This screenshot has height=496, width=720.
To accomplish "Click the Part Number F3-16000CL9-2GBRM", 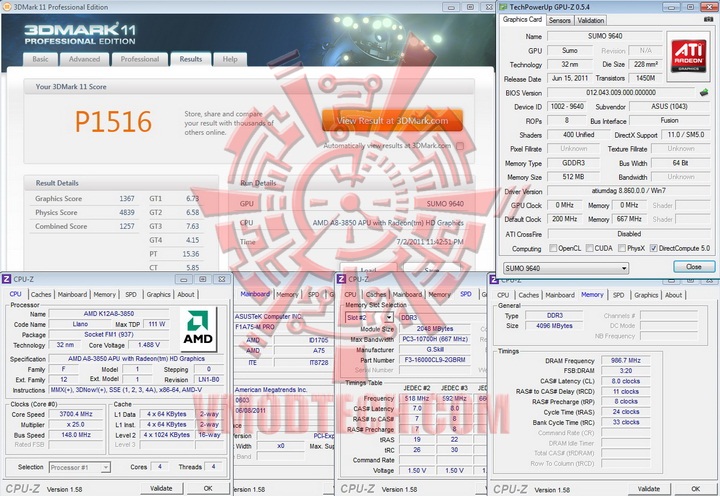I will [435, 360].
